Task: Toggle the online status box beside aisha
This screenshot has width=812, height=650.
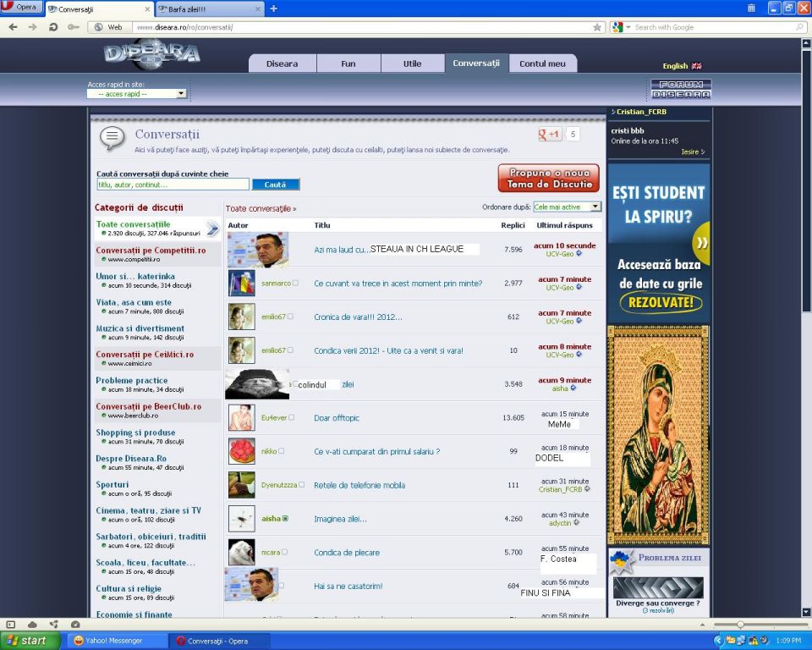Action: 285,518
